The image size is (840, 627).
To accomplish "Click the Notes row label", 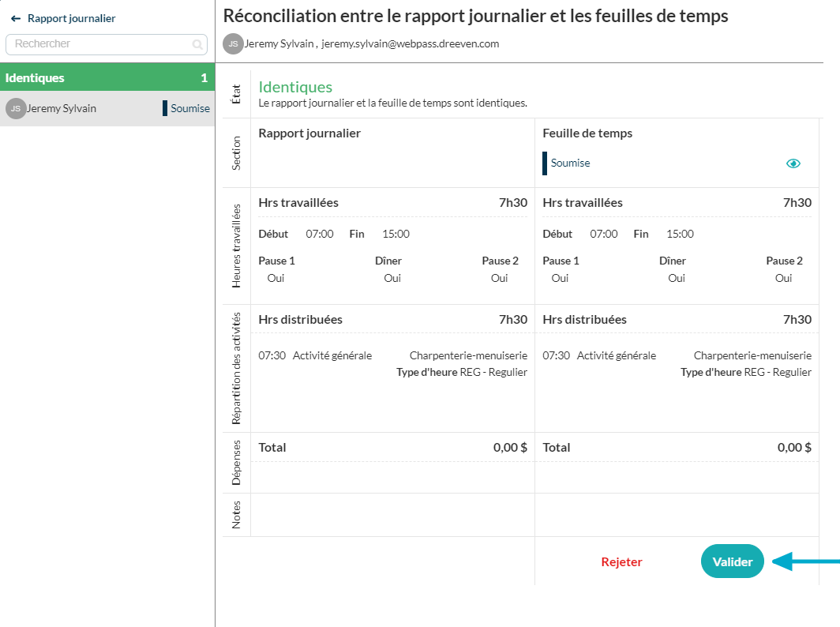I will click(x=237, y=515).
